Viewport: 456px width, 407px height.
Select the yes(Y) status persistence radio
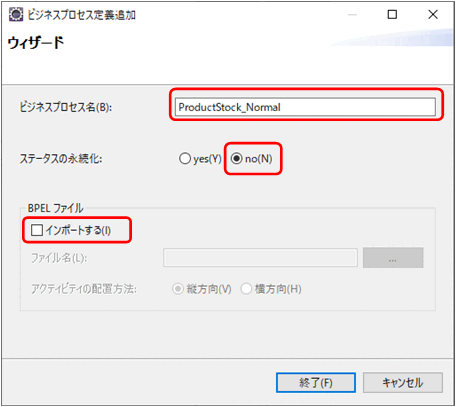(200, 159)
